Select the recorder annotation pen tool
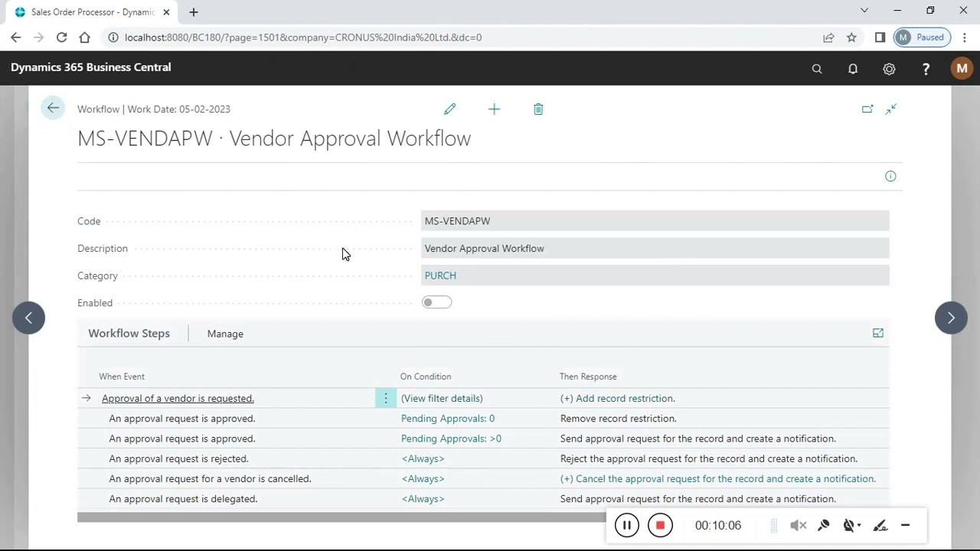 coord(880,525)
